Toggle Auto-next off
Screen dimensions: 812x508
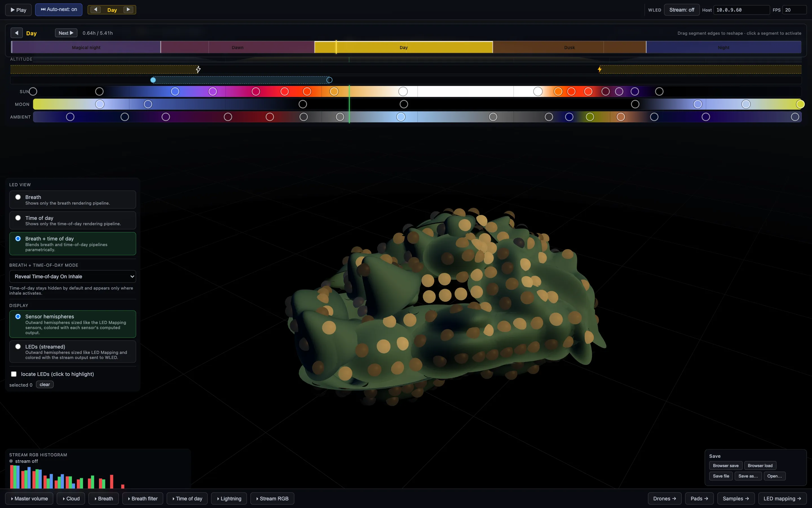pos(59,10)
